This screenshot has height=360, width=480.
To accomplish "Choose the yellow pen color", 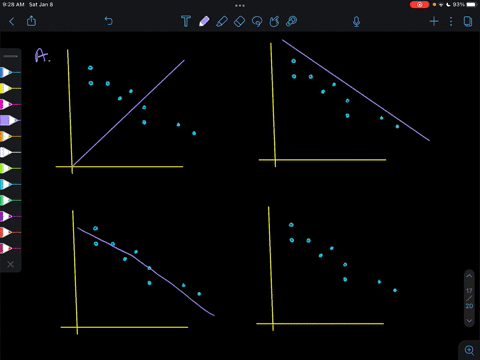I will pyautogui.click(x=10, y=88).
